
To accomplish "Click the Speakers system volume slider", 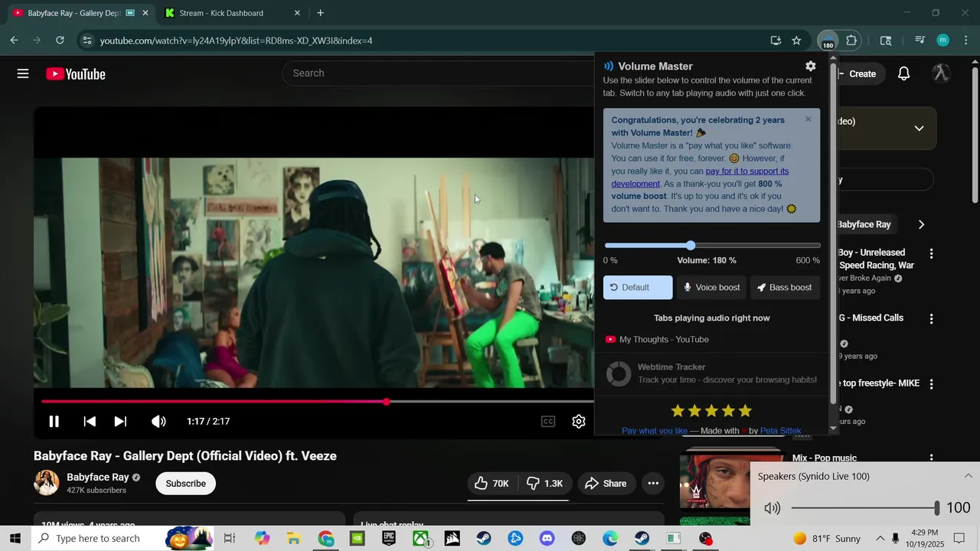I will [x=864, y=508].
